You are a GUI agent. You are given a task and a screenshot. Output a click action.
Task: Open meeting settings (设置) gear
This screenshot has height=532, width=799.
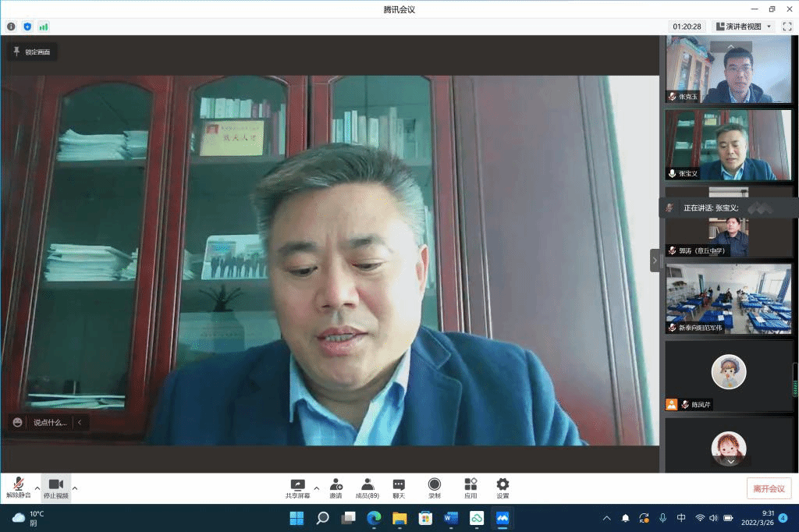[x=502, y=488]
